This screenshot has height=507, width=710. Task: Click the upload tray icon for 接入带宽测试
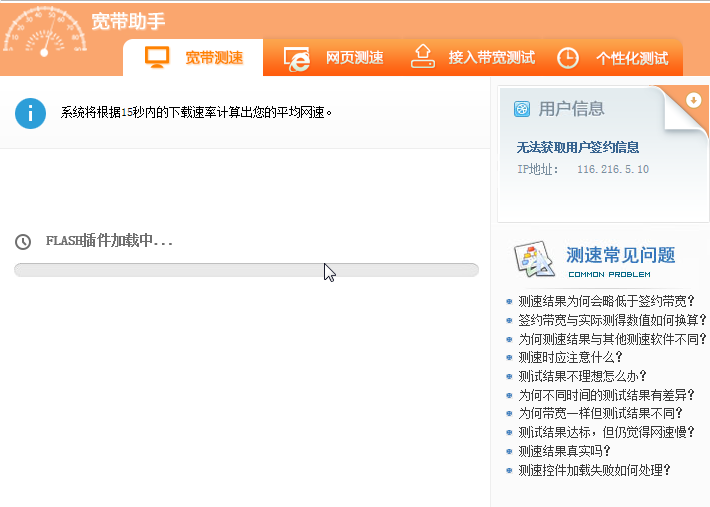tap(422, 56)
